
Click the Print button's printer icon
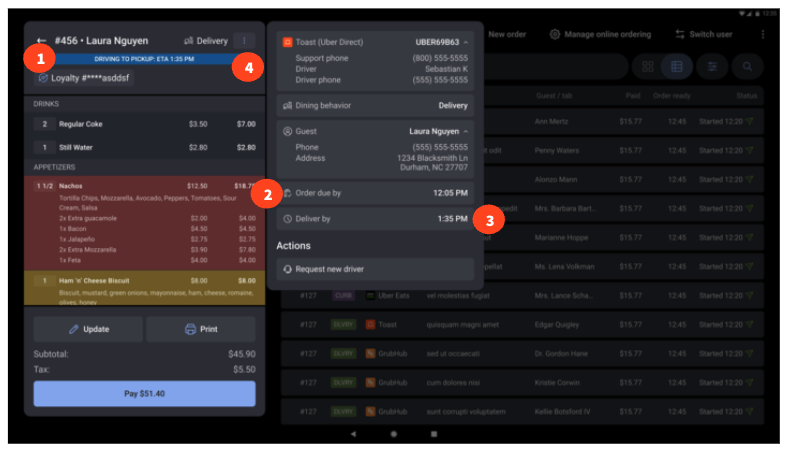coord(190,329)
